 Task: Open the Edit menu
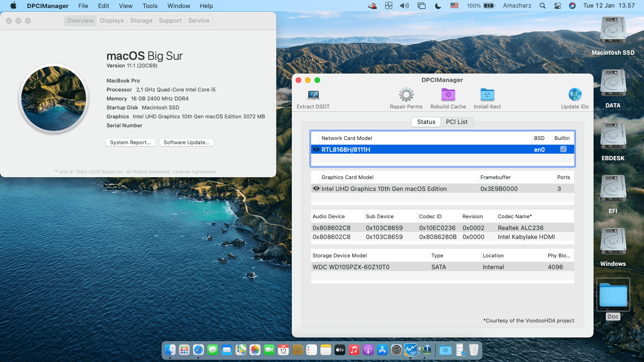click(104, 6)
